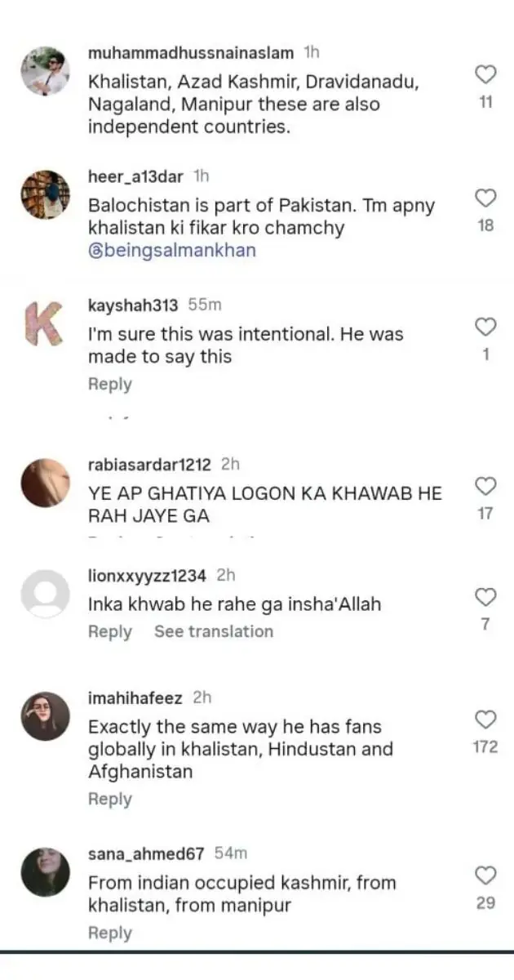Reply to imahihafeez's comment
The width and height of the screenshot is (514, 980).
point(110,799)
